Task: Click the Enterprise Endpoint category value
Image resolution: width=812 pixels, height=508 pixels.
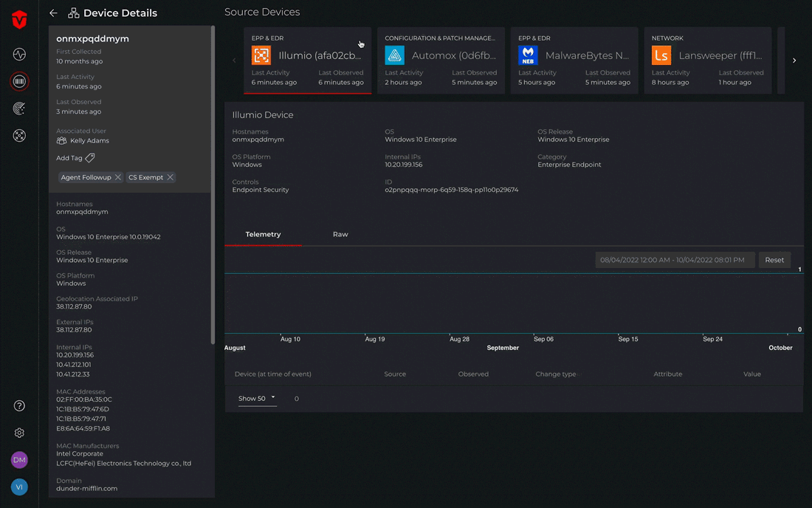Action: click(x=569, y=165)
